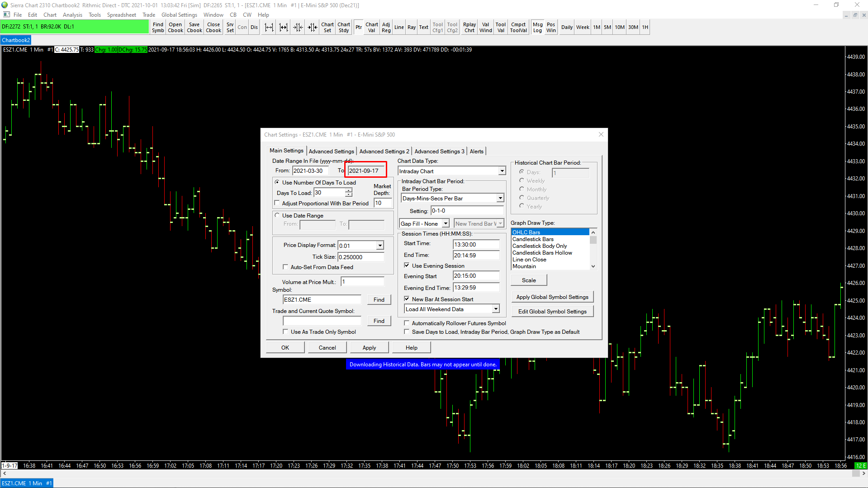
Task: Click the thin-arrow compress bar spacing icon
Action: pyautogui.click(x=298, y=28)
